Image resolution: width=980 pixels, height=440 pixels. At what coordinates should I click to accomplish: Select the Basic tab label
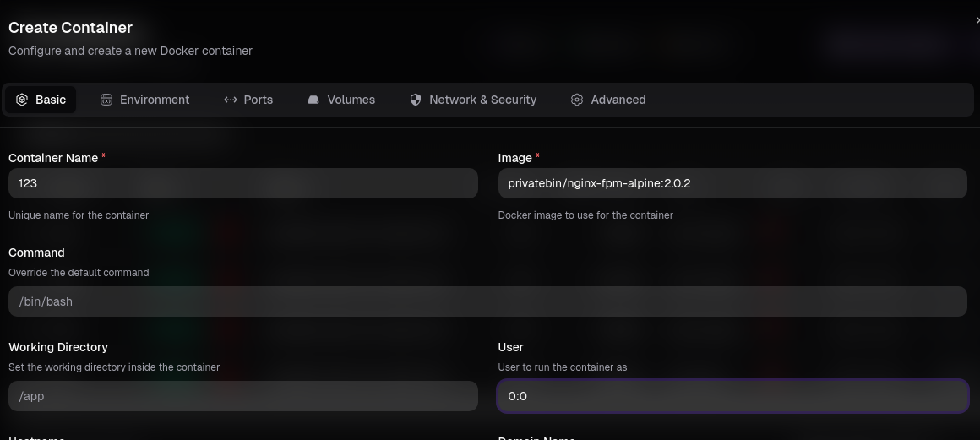tap(50, 100)
